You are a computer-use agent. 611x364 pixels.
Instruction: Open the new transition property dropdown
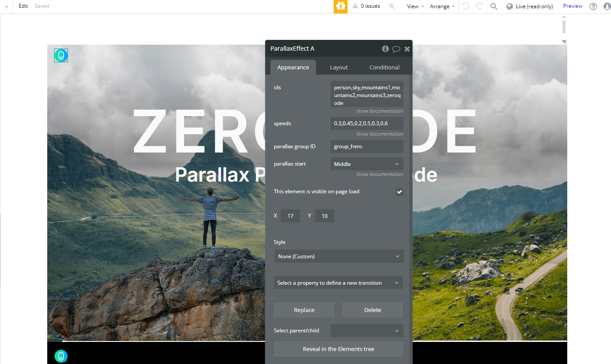tap(338, 283)
